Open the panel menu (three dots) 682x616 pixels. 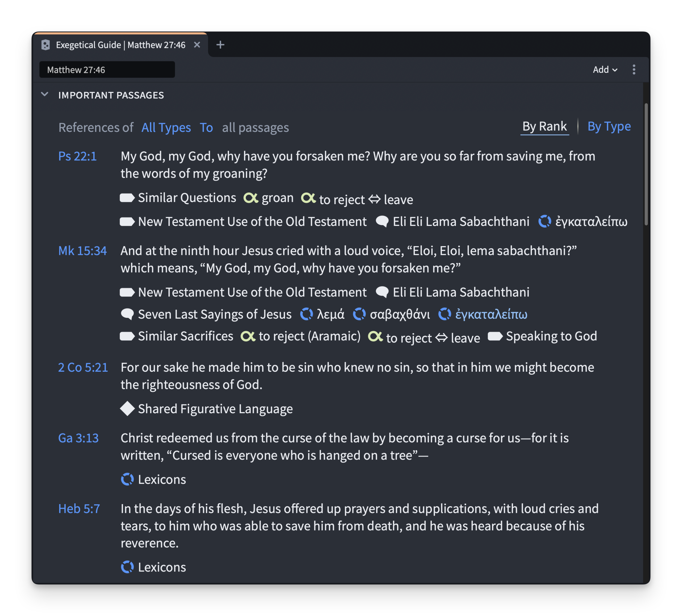point(634,70)
